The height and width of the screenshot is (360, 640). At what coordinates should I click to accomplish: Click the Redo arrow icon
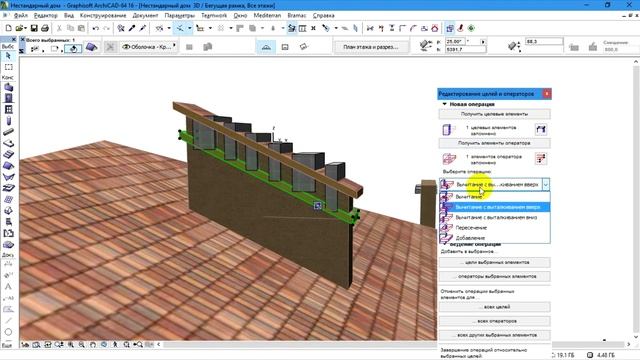click(x=107, y=28)
